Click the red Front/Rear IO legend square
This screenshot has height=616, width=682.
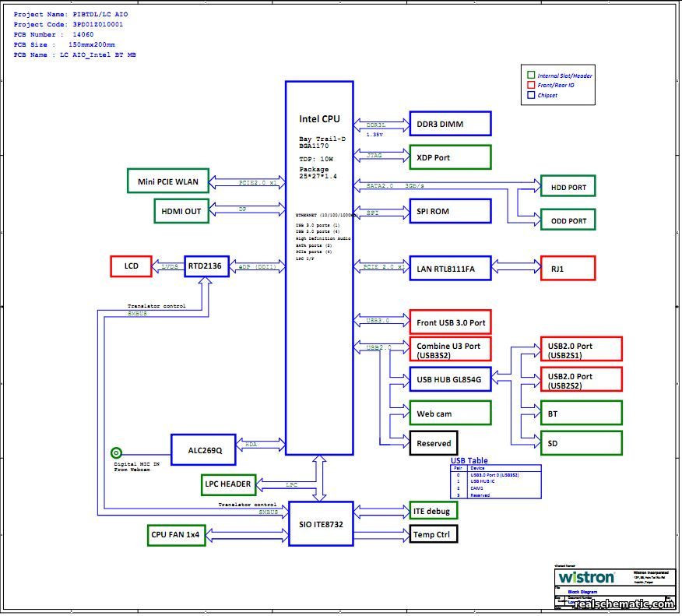pos(531,85)
